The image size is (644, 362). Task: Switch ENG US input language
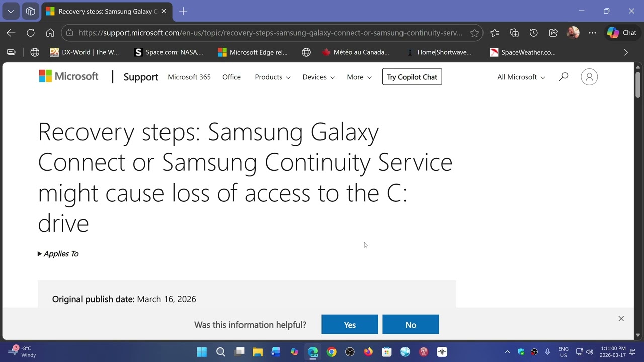tap(563, 352)
